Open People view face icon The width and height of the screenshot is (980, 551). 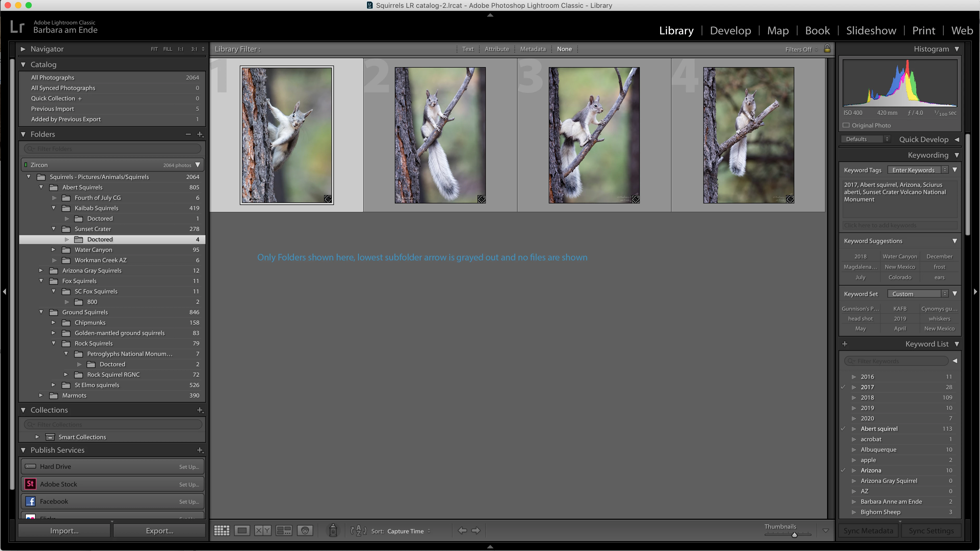click(305, 530)
